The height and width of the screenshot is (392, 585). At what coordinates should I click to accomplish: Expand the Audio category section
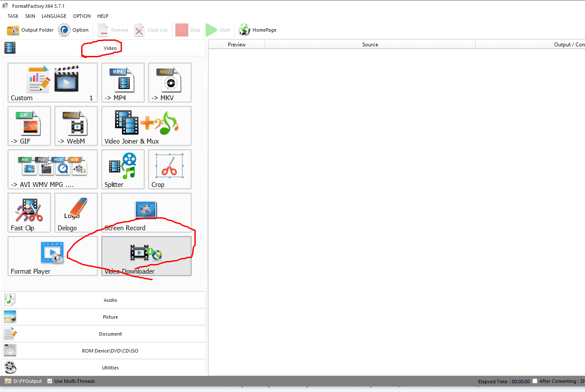tap(104, 300)
